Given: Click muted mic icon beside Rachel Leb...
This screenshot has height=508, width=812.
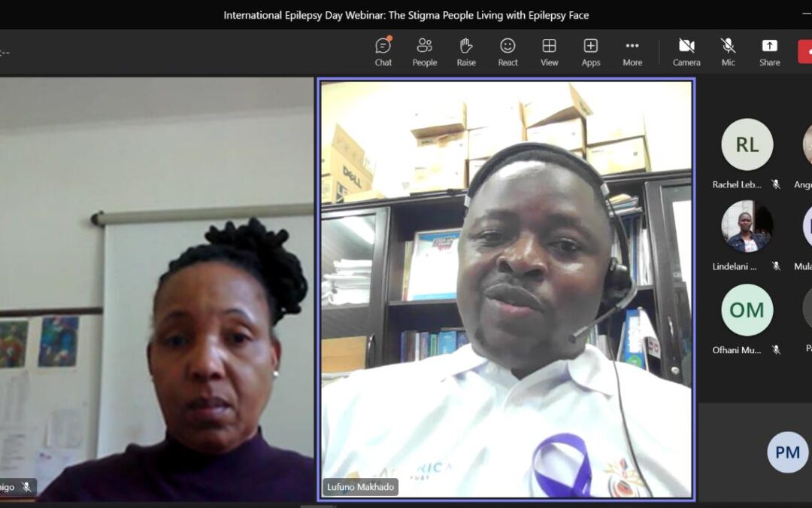Looking at the screenshot, I should pos(776,184).
